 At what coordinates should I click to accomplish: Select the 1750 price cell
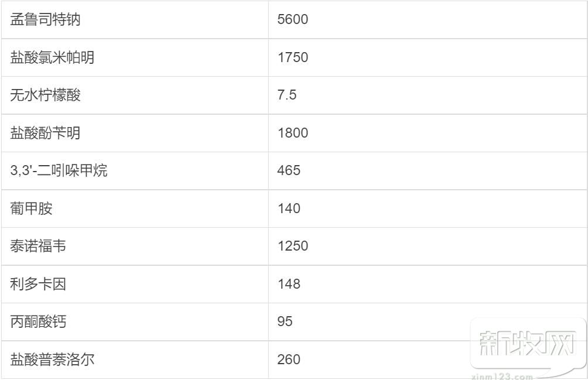pyautogui.click(x=428, y=57)
